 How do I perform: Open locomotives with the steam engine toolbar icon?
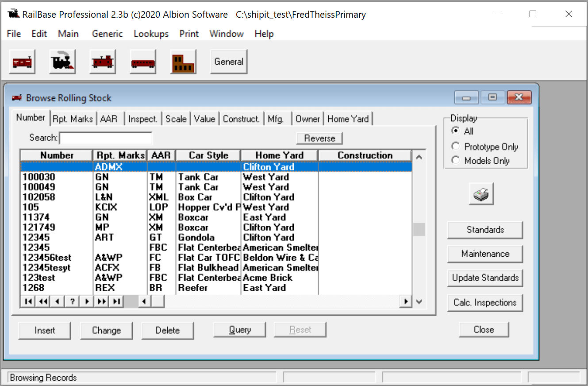pos(62,62)
